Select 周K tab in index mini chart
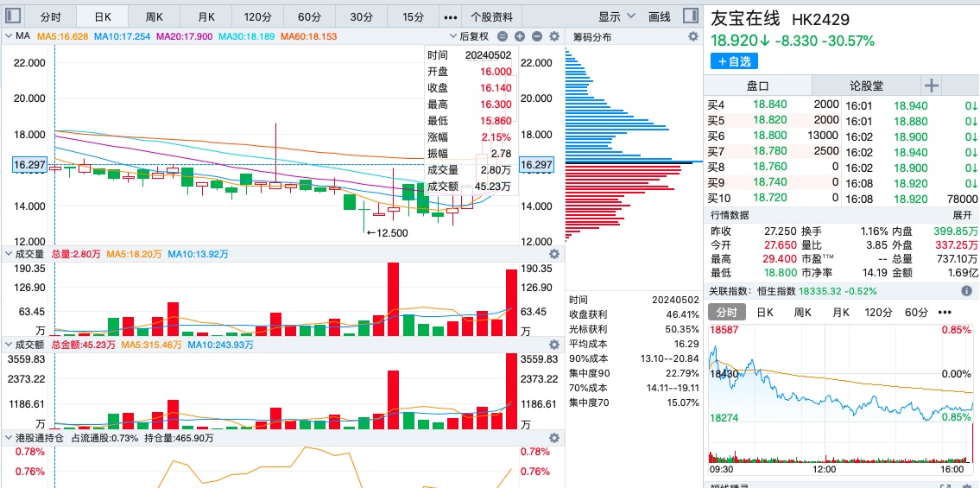The image size is (980, 488). (x=802, y=313)
